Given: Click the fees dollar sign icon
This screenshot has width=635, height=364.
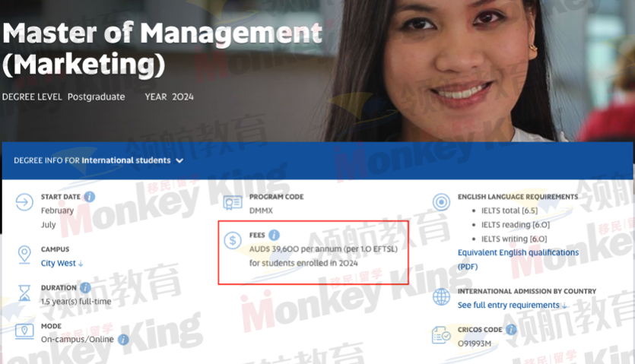Looking at the screenshot, I should pyautogui.click(x=233, y=240).
